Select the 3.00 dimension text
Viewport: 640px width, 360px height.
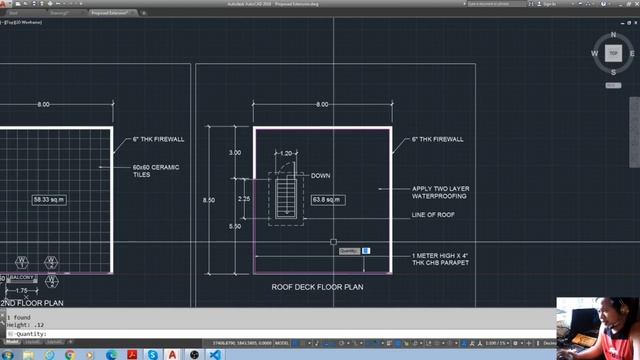coord(235,153)
